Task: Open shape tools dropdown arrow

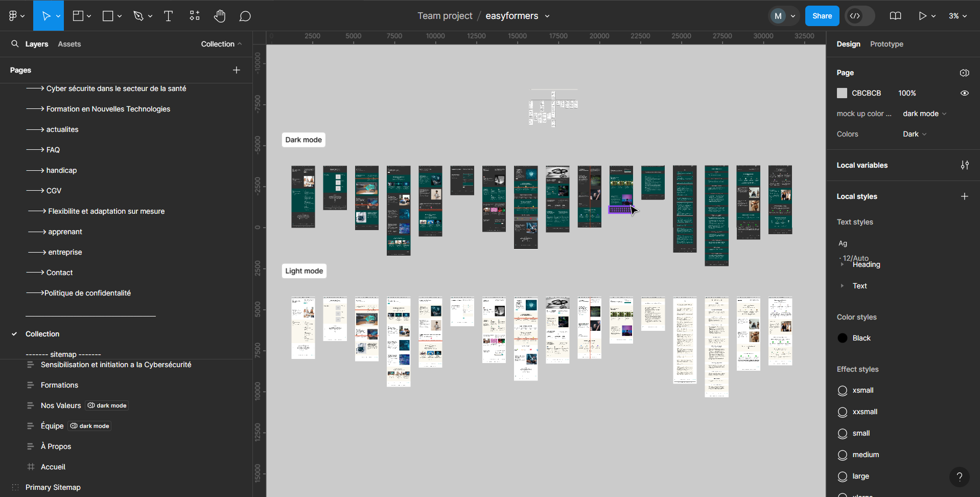Action: click(x=120, y=16)
